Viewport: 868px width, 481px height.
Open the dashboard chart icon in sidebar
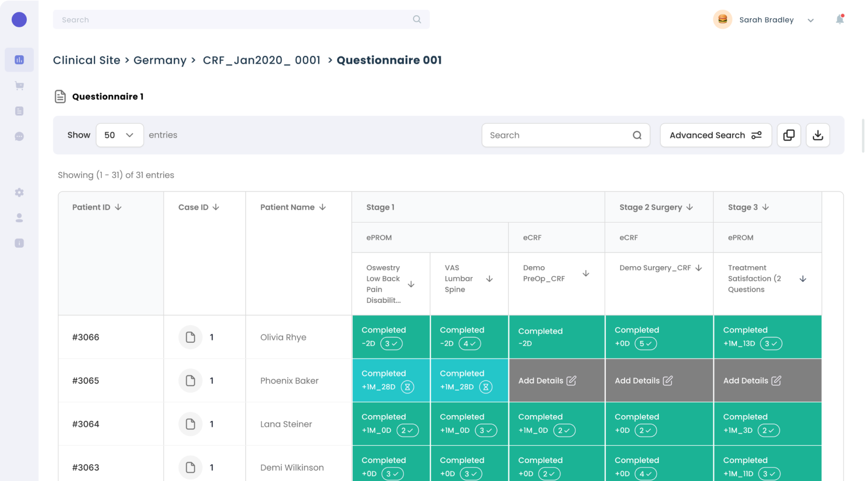[x=19, y=60]
